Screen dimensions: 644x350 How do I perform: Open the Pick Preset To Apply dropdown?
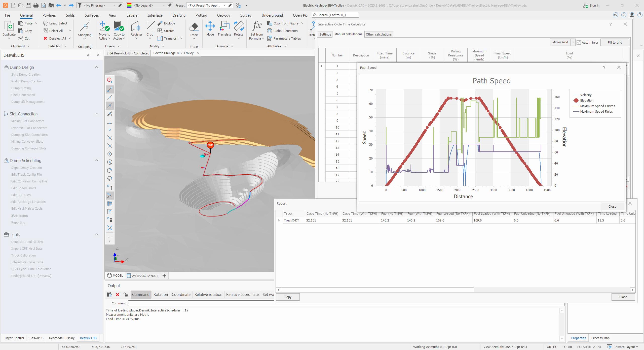tap(224, 5)
